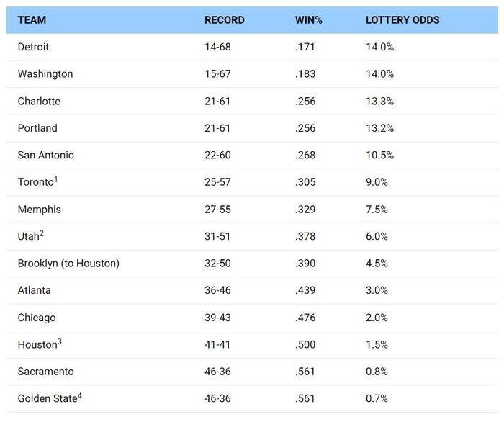
Task: Click the TEAM column header
Action: point(32,20)
